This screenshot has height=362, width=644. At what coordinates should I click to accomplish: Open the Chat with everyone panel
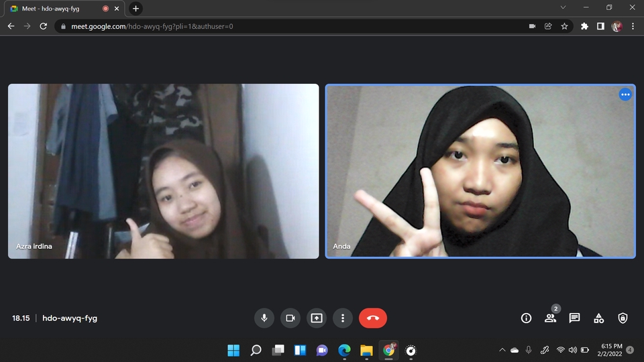click(575, 318)
